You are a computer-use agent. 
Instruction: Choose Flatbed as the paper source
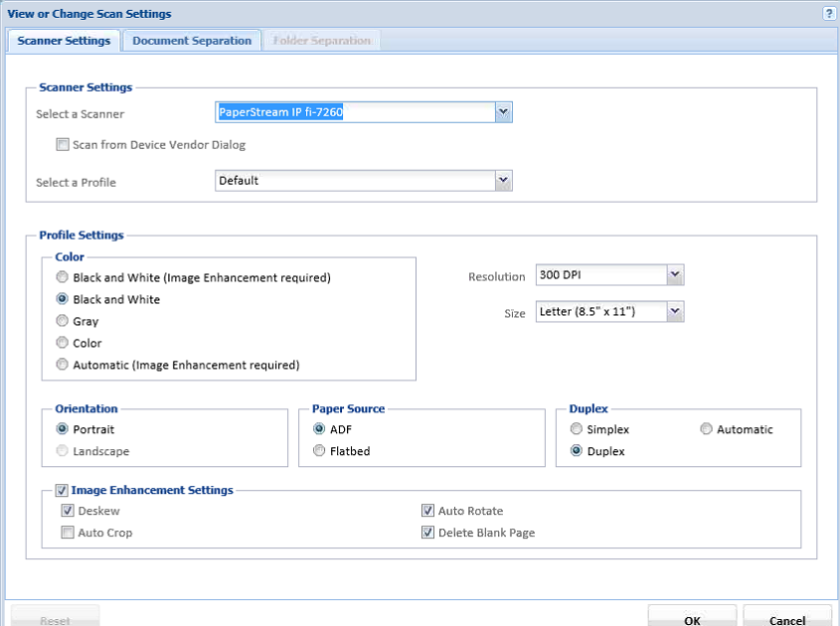coord(320,451)
